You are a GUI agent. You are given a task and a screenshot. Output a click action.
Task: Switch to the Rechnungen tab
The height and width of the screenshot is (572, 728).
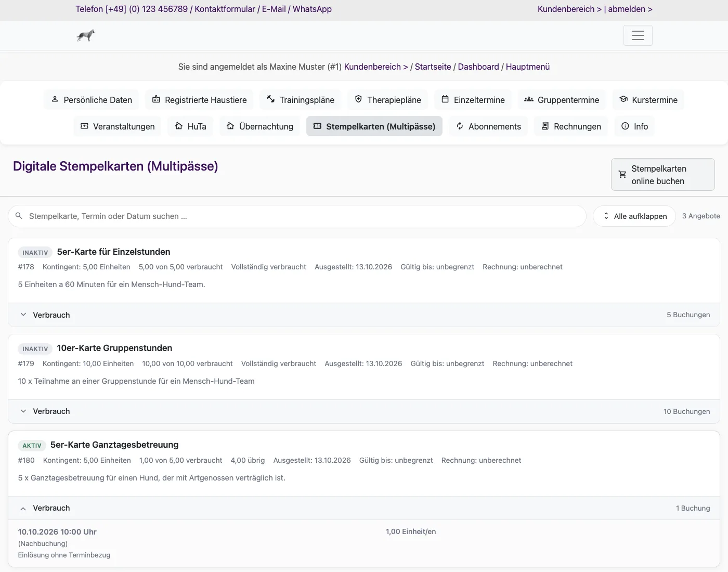[x=571, y=126]
